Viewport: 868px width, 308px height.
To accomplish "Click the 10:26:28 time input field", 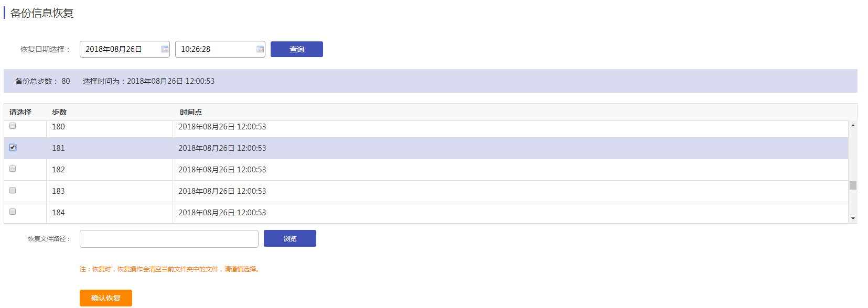I will click(x=215, y=49).
